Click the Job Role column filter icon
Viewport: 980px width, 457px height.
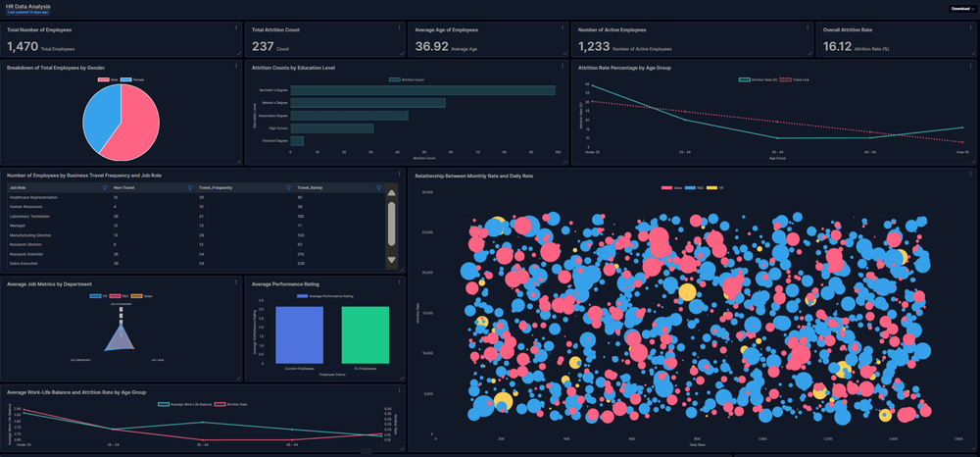(105, 187)
